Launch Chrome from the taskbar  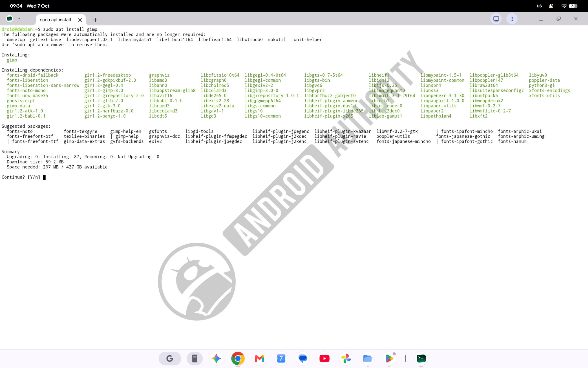[x=238, y=358]
